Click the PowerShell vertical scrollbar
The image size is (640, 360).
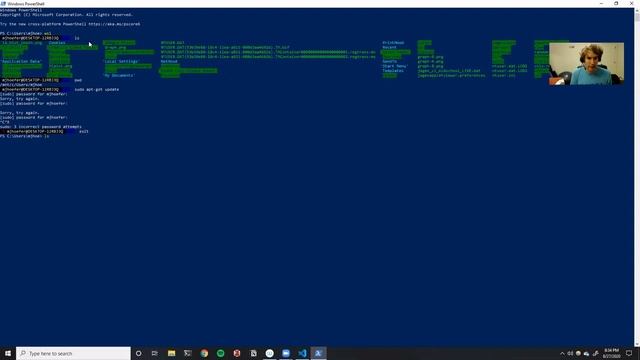[637, 177]
